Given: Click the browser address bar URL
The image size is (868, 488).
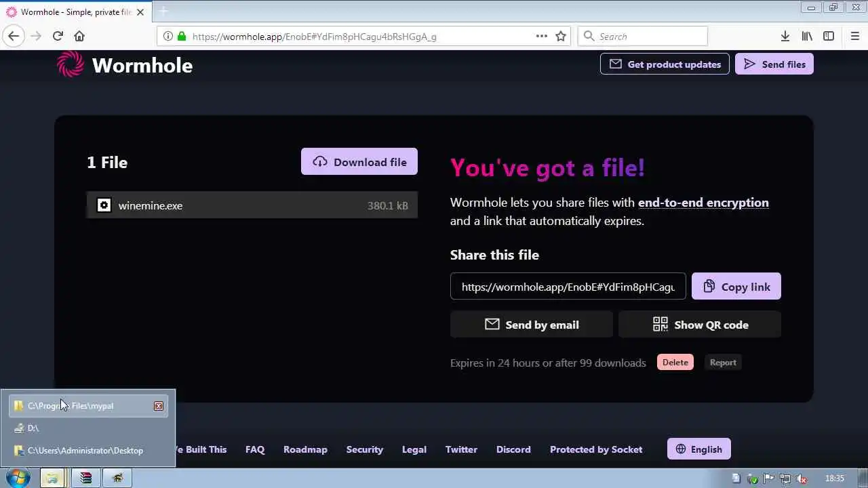Looking at the screenshot, I should coord(315,37).
